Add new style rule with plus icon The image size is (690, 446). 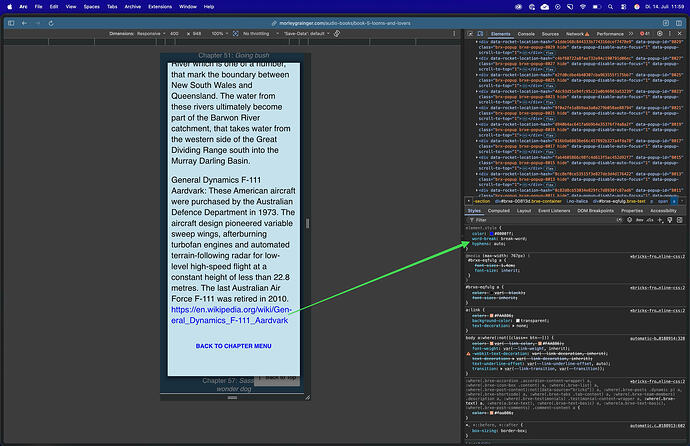(x=660, y=220)
